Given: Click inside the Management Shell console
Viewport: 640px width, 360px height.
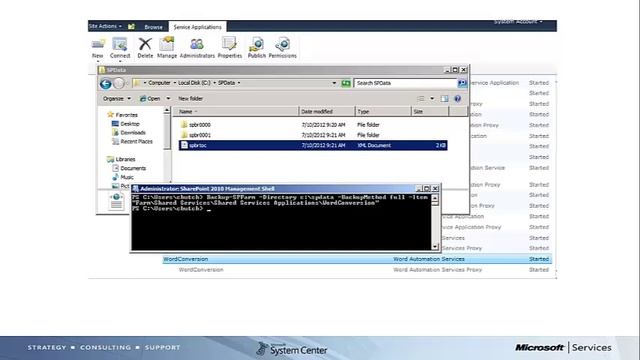Looking at the screenshot, I should coord(281,222).
